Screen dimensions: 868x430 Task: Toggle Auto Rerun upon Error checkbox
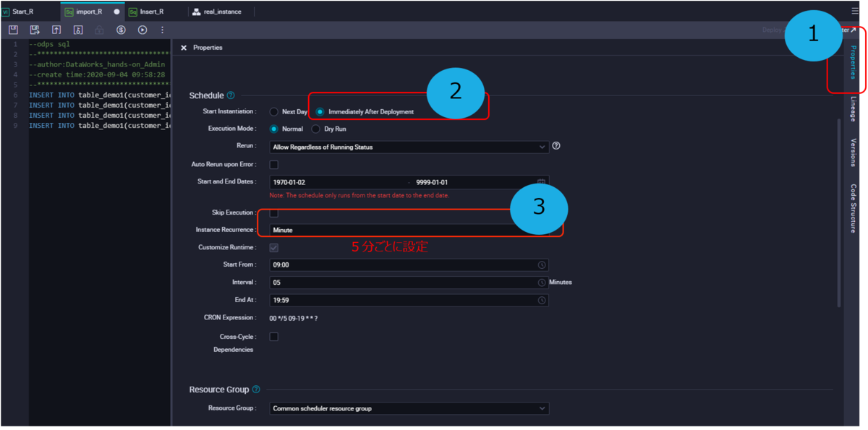274,165
